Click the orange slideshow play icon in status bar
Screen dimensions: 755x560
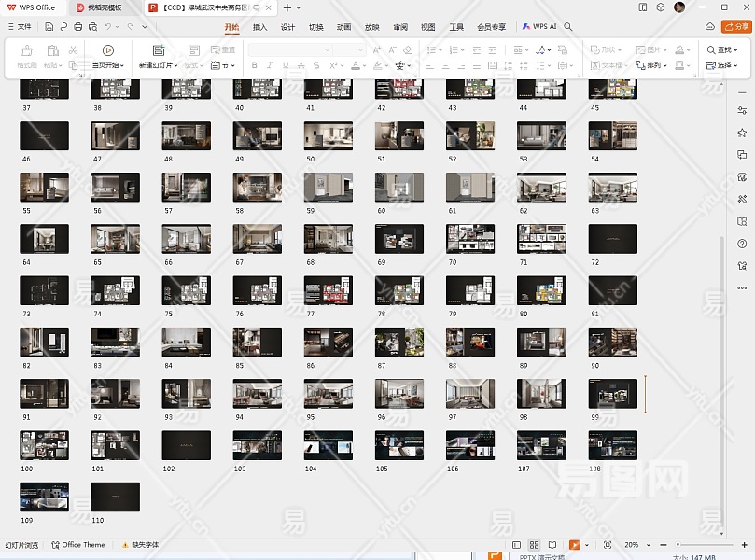click(575, 545)
